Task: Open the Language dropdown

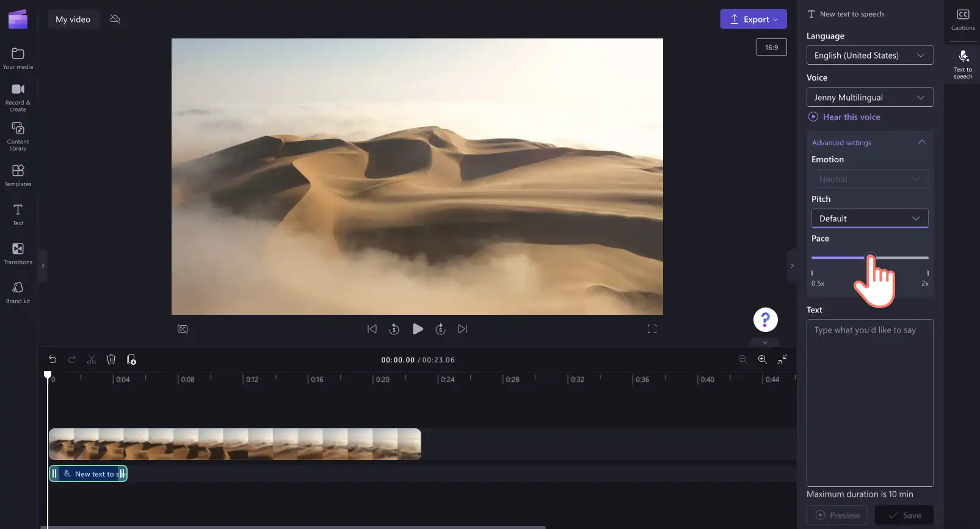Action: coord(869,55)
